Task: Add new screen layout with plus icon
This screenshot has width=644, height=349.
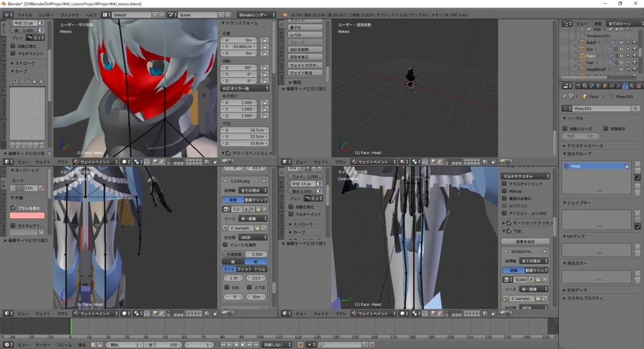Action: 155,15
